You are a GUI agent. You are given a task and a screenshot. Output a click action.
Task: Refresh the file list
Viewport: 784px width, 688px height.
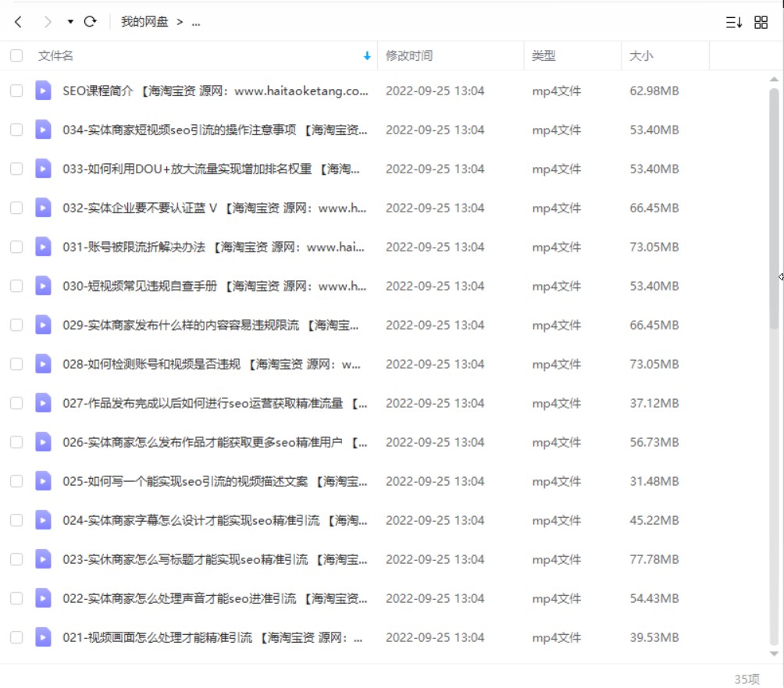point(90,22)
